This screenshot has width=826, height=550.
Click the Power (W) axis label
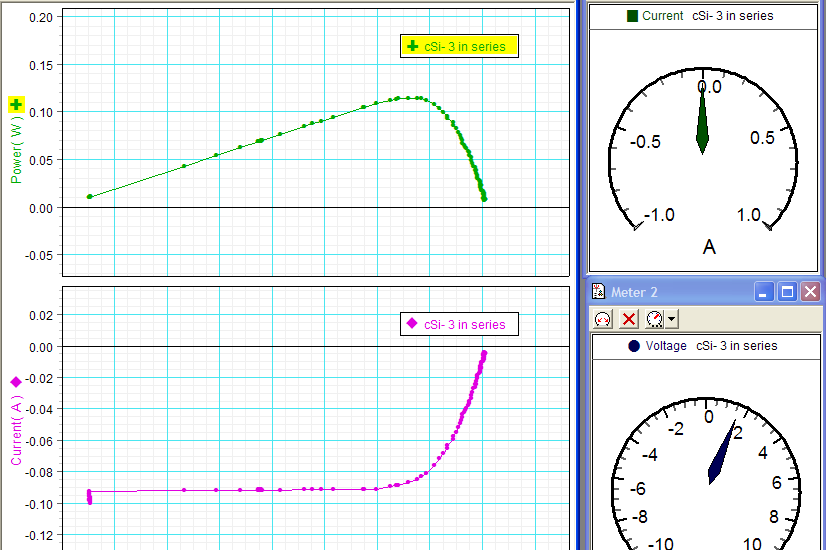click(x=16, y=150)
